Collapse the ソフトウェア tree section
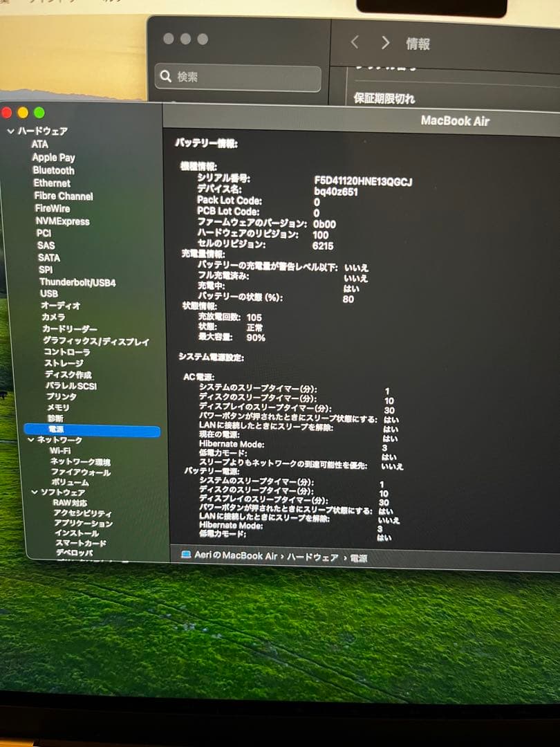Image resolution: width=560 pixels, height=747 pixels. pos(35,492)
